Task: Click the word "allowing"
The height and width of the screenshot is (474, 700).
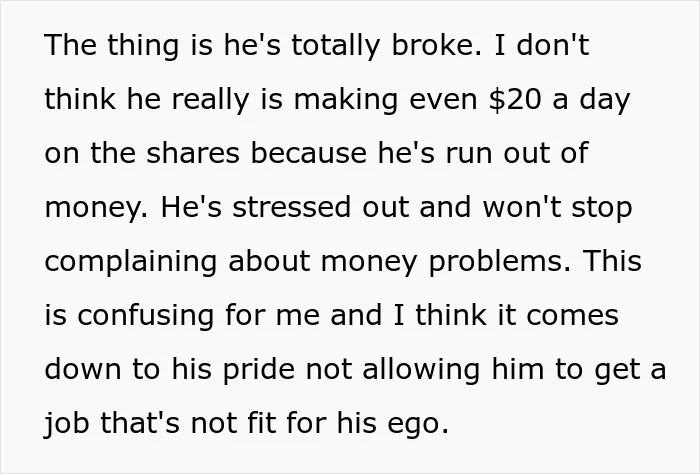Action: [x=421, y=370]
